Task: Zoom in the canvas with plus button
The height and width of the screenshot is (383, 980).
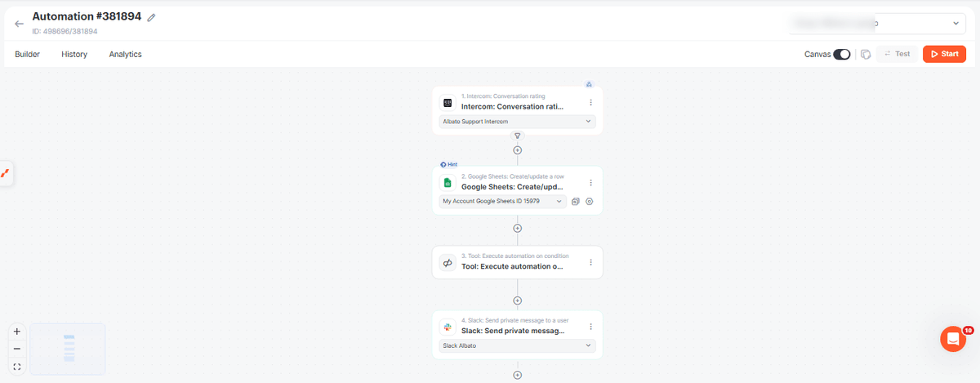Action: 17,332
